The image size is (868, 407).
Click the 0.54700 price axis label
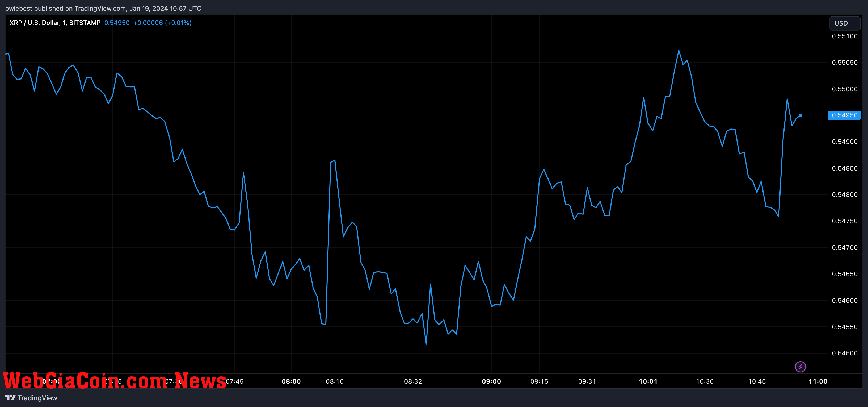[x=845, y=247]
